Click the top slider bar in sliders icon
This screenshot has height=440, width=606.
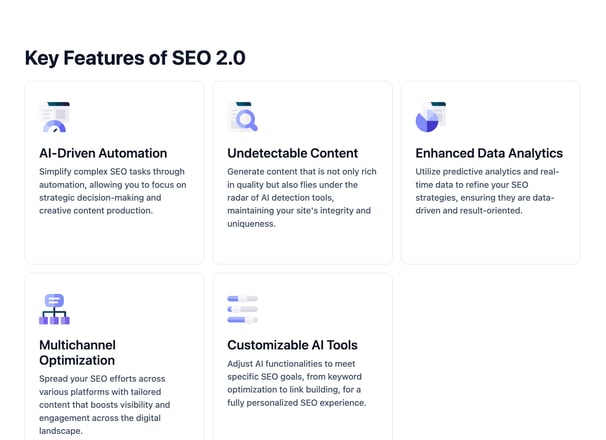pyautogui.click(x=243, y=299)
